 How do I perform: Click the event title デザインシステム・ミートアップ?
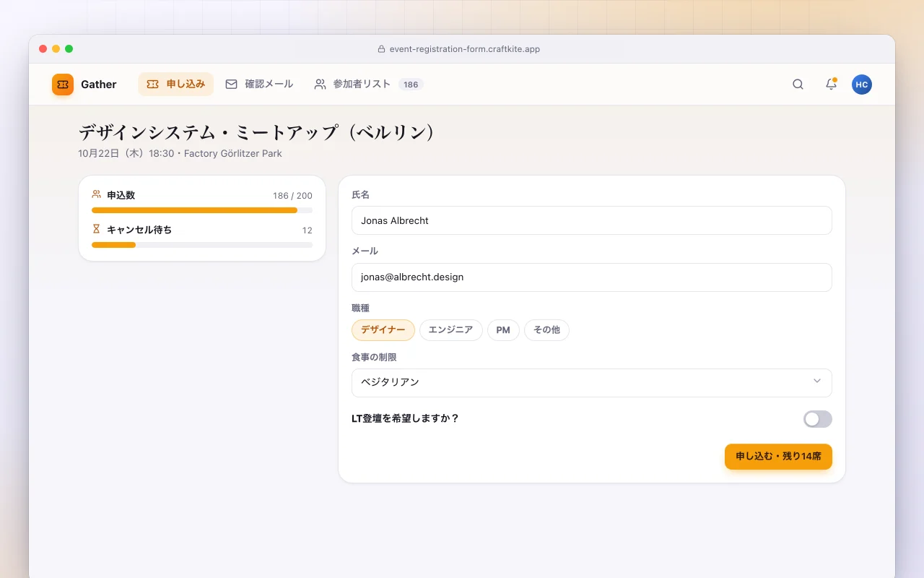click(x=257, y=133)
